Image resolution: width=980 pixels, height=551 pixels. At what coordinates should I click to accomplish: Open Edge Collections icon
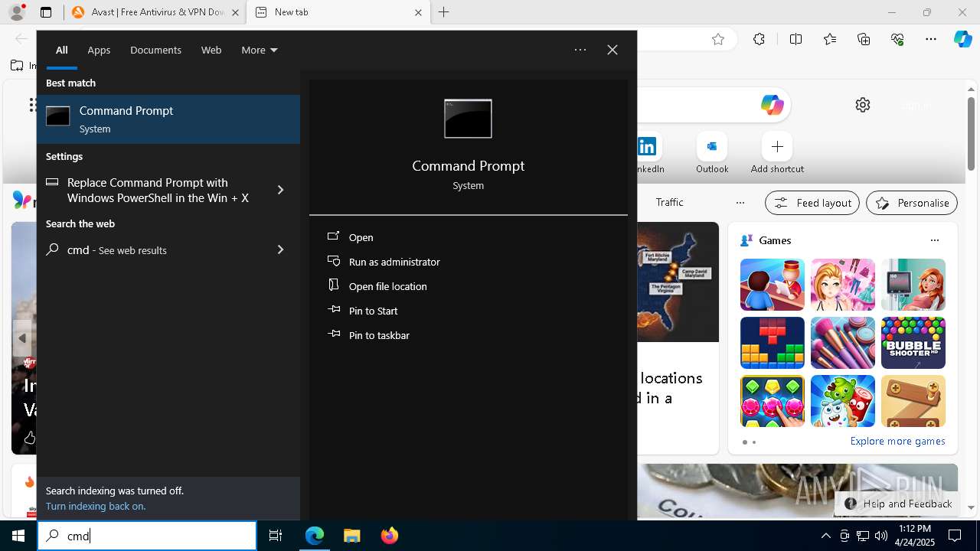[864, 39]
